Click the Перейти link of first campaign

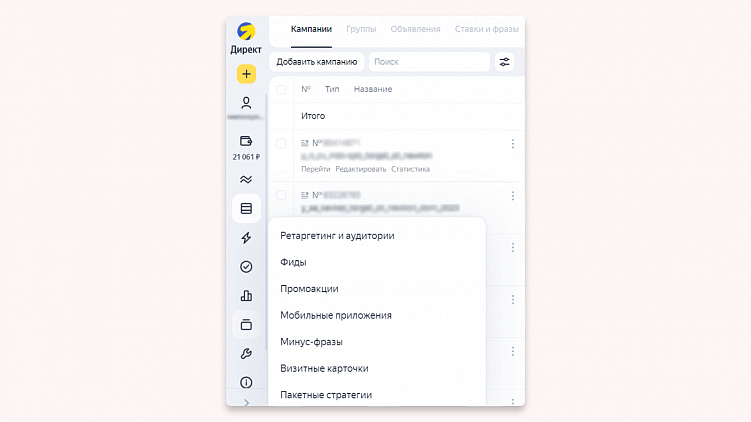[316, 169]
